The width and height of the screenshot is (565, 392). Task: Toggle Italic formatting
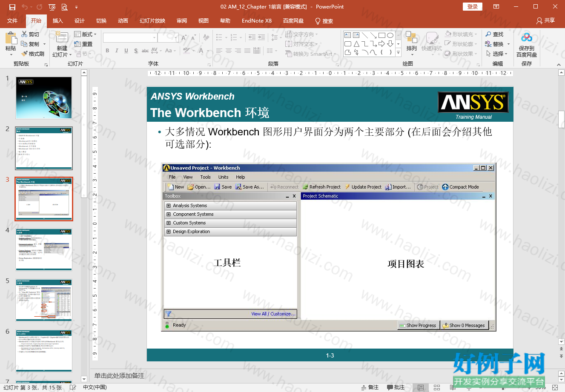[x=117, y=51]
